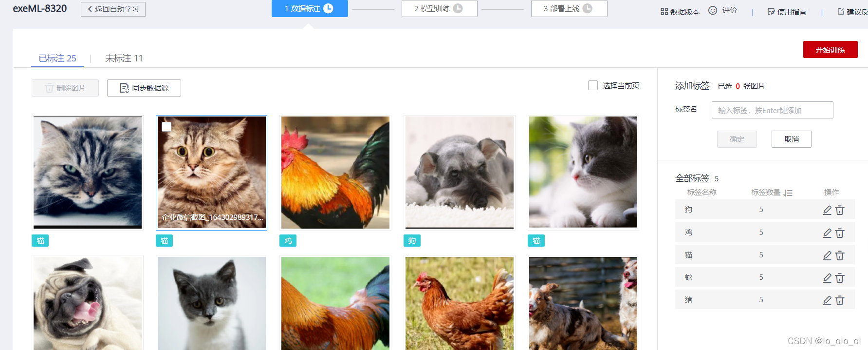The height and width of the screenshot is (350, 868).
Task: Edit the 猪 label name
Action: tap(827, 300)
